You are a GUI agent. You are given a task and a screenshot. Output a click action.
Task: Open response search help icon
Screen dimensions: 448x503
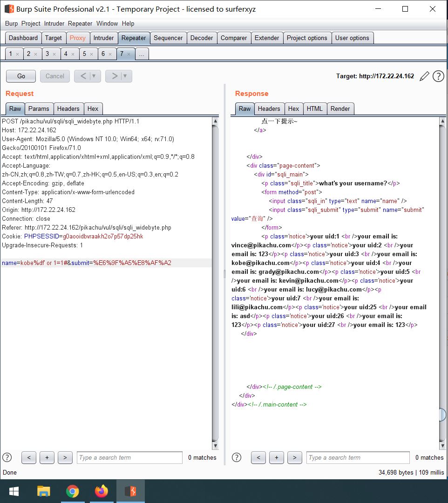[237, 457]
